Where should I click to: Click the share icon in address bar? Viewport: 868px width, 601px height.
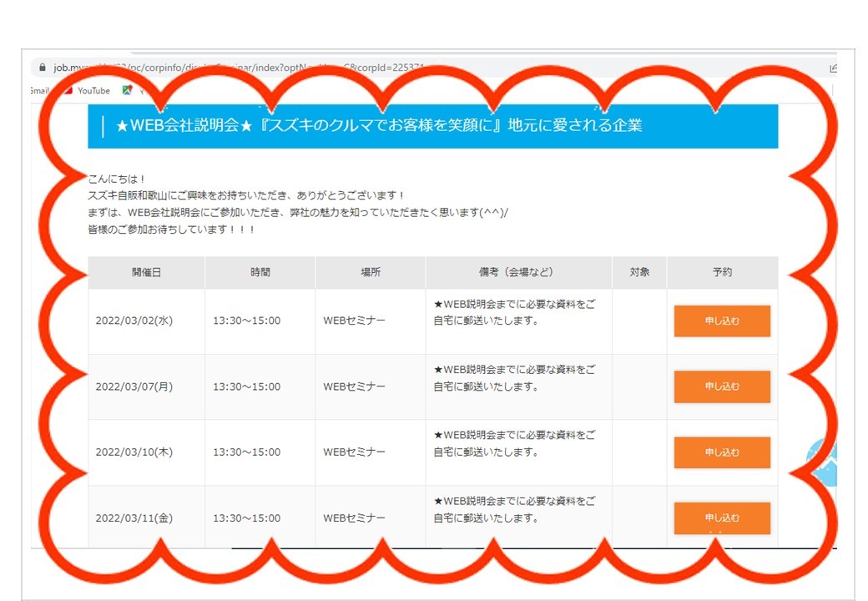(x=833, y=68)
